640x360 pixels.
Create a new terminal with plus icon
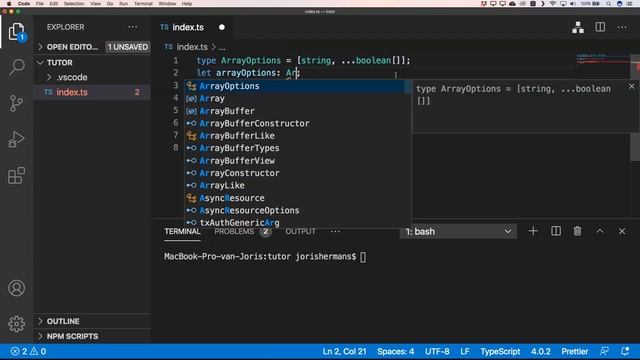533,231
